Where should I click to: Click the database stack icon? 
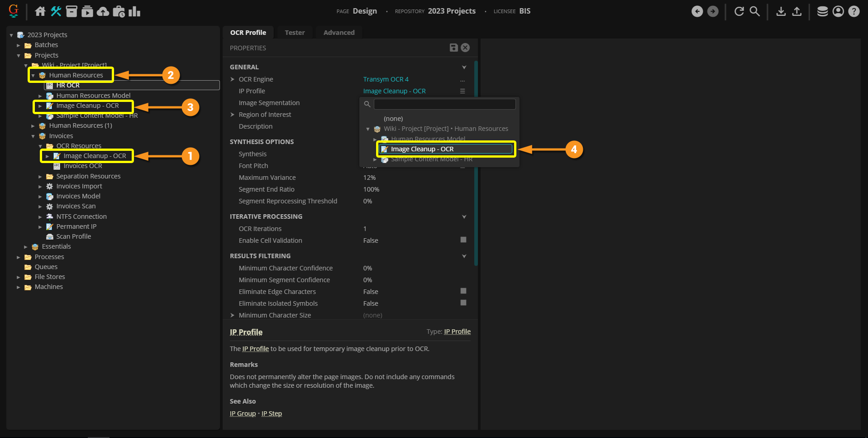(822, 11)
